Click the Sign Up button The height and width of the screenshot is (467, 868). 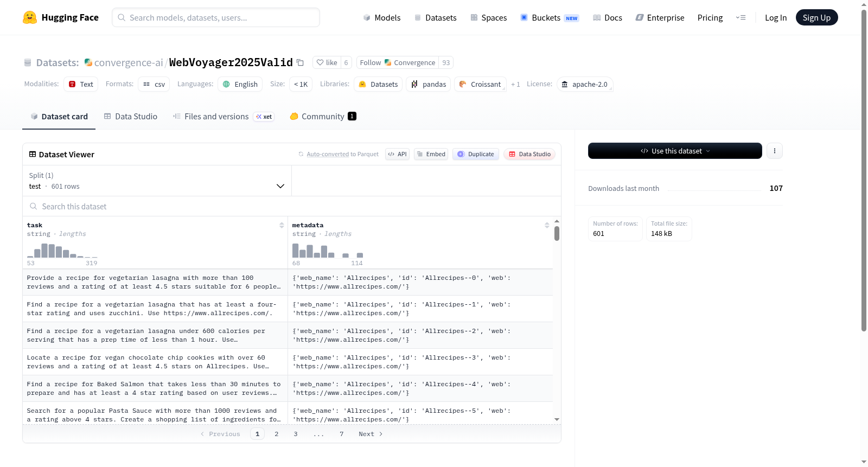(816, 17)
